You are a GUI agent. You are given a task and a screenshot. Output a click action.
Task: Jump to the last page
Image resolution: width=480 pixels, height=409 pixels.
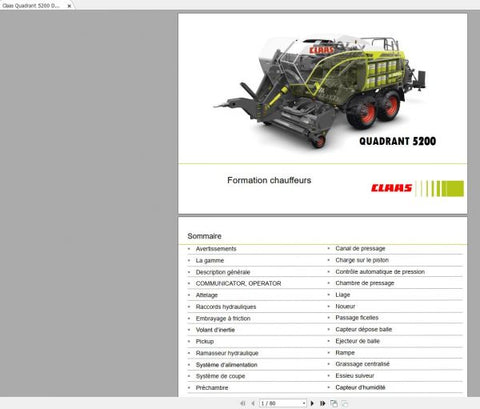322,403
